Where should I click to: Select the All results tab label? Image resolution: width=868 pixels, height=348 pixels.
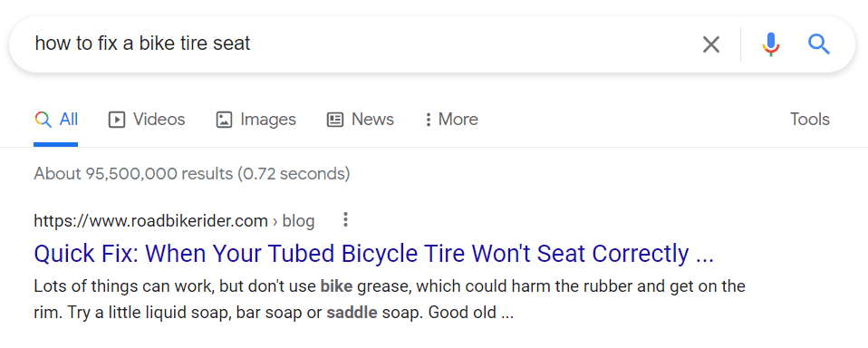(x=69, y=120)
